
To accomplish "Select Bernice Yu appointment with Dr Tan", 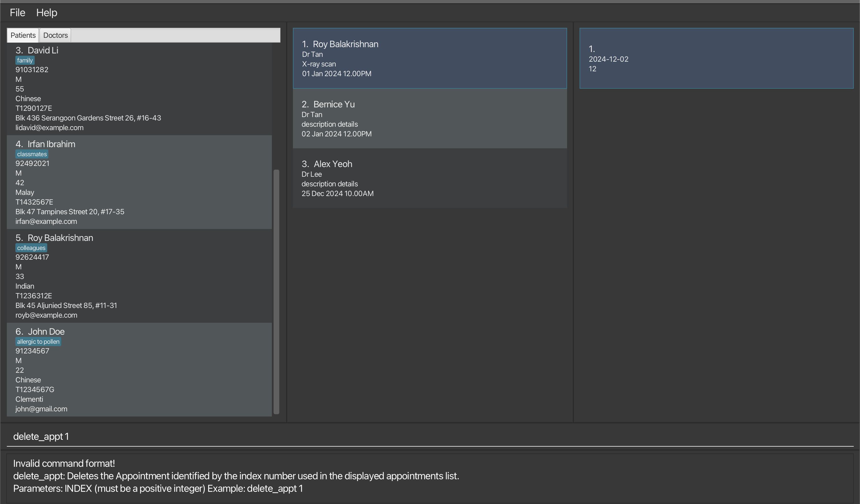I will click(430, 118).
